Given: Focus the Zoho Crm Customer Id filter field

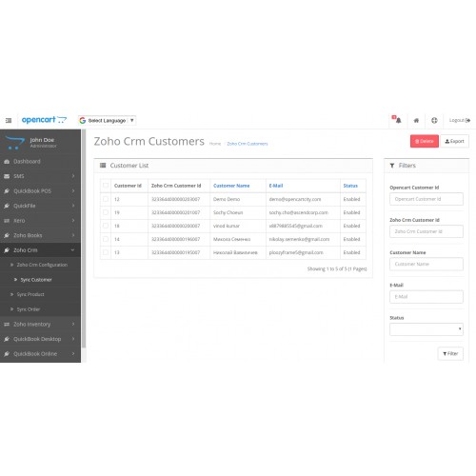Looking at the screenshot, I should coord(426,231).
